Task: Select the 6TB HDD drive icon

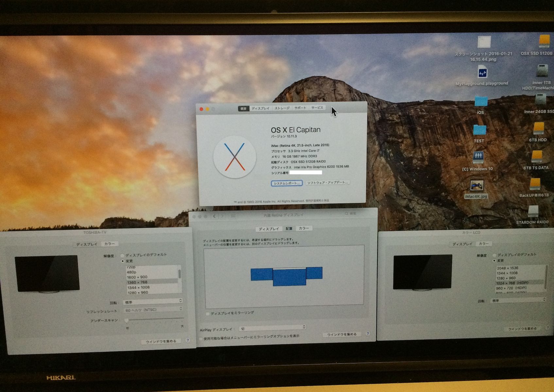Action: [538, 128]
